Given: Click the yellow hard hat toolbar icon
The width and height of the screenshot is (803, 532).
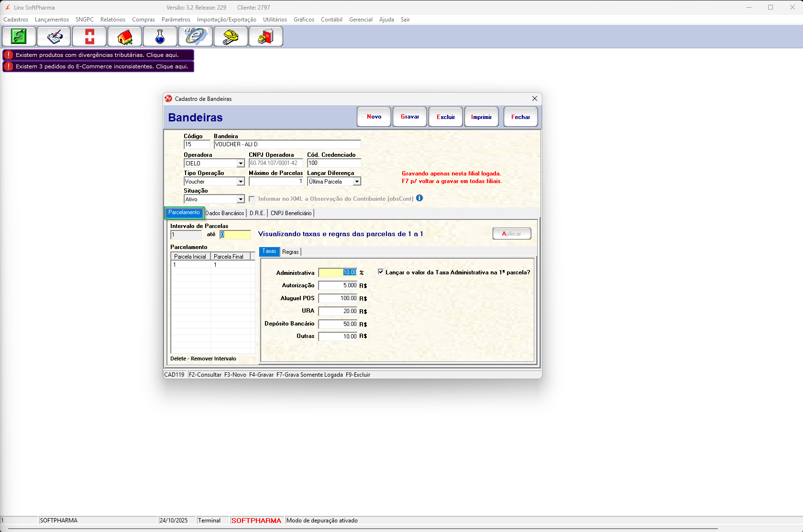Looking at the screenshot, I should click(x=231, y=36).
